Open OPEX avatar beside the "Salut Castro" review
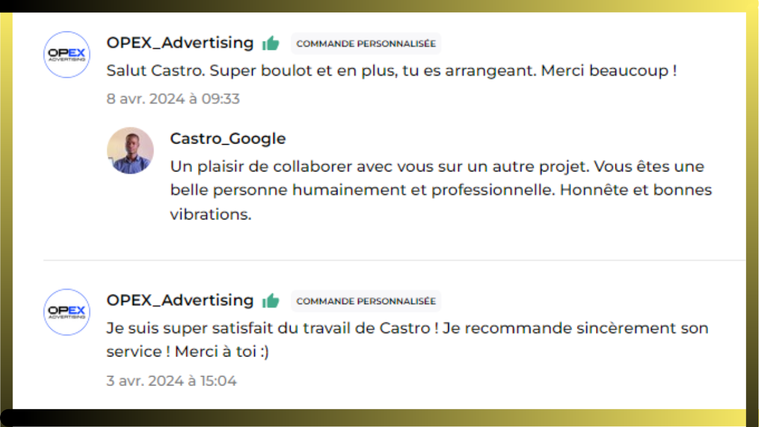The height and width of the screenshot is (427, 759). click(68, 54)
